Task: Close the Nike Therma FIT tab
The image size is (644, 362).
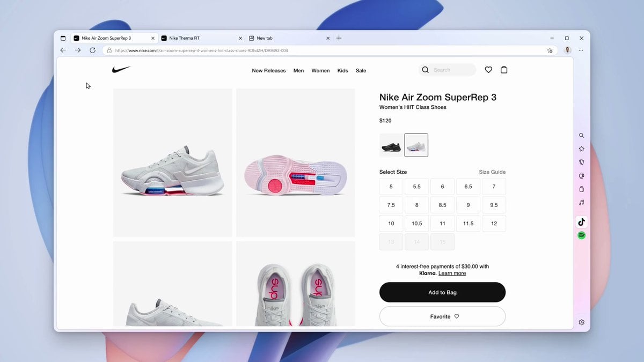Action: point(240,38)
